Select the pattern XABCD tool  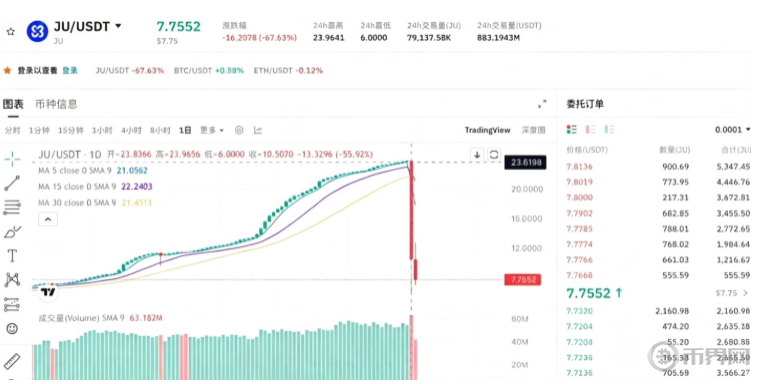(x=12, y=280)
